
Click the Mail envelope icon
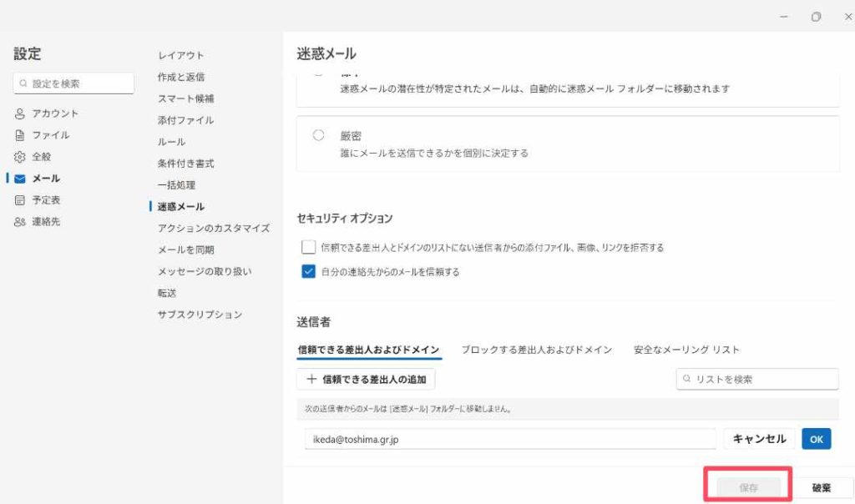pos(20,179)
